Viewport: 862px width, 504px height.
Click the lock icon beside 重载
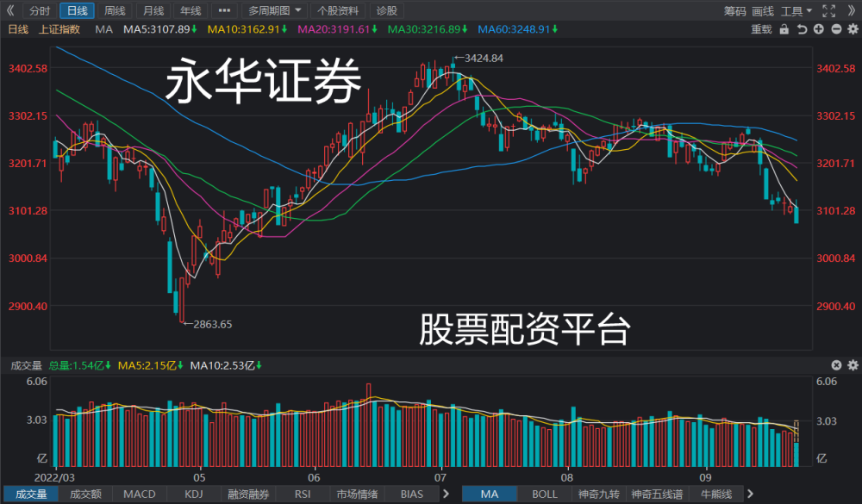(784, 29)
